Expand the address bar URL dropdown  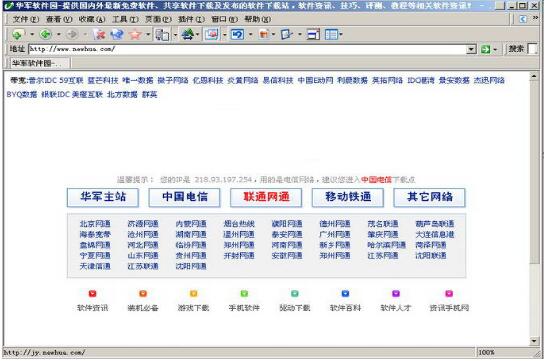471,49
